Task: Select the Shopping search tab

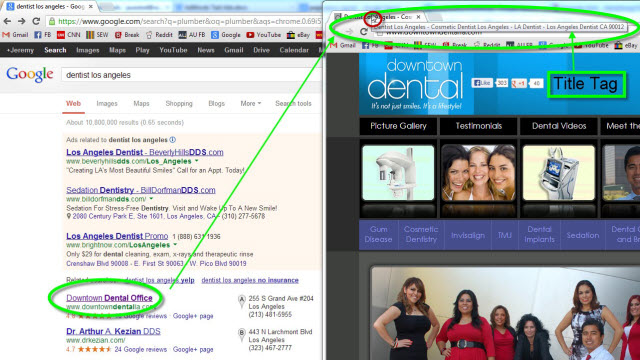Action: pyautogui.click(x=179, y=104)
